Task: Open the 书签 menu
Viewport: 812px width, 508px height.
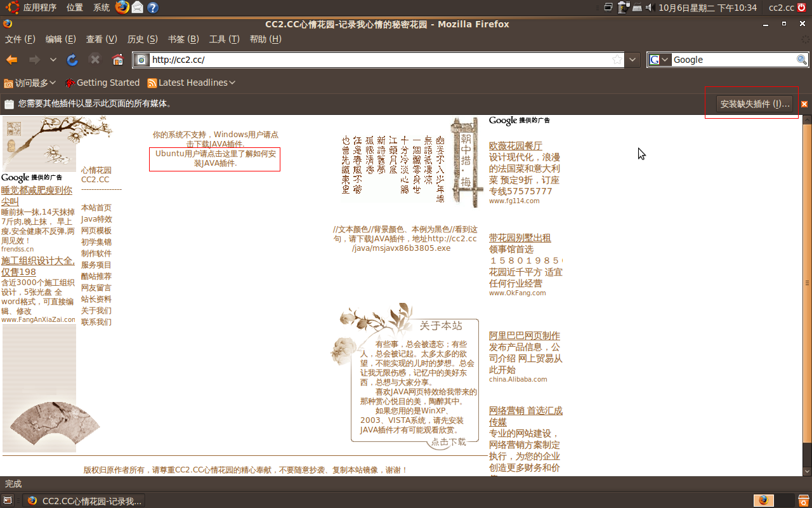Action: pyautogui.click(x=182, y=39)
